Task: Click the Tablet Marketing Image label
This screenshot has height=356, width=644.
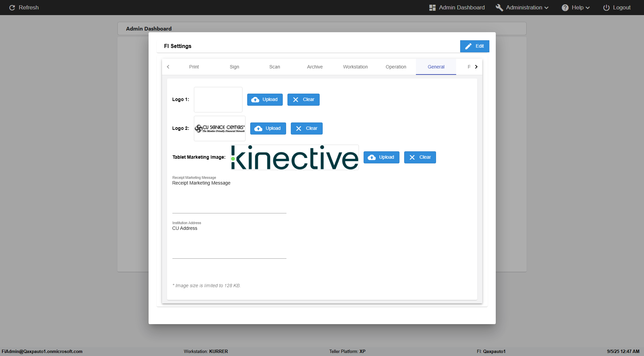Action: 199,157
